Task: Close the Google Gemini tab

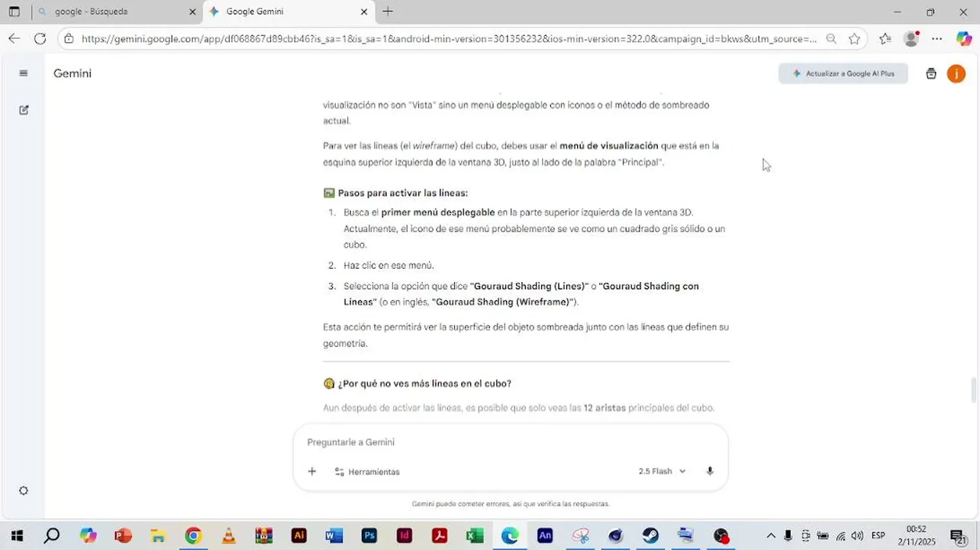Action: click(x=364, y=11)
